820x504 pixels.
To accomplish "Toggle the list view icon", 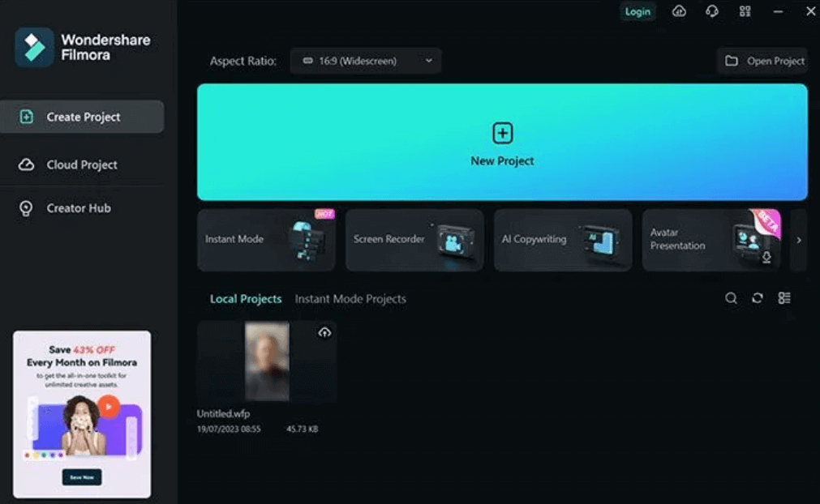I will [x=784, y=298].
